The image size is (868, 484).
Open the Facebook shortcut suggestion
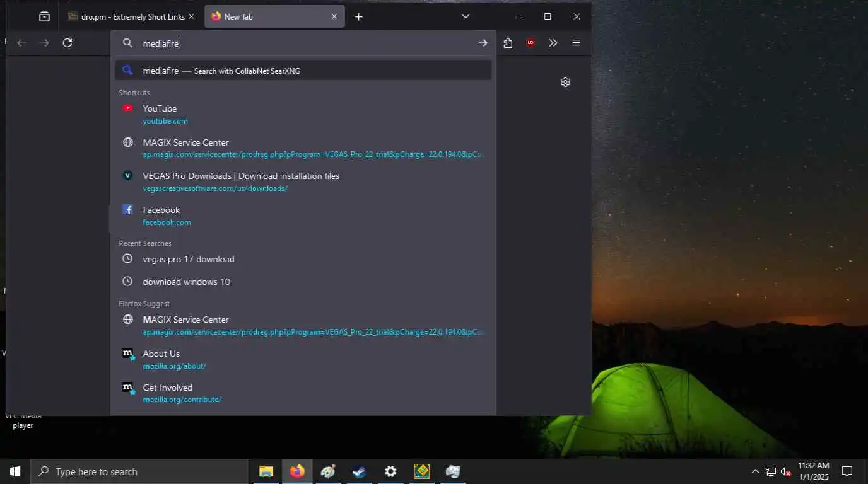click(x=303, y=216)
